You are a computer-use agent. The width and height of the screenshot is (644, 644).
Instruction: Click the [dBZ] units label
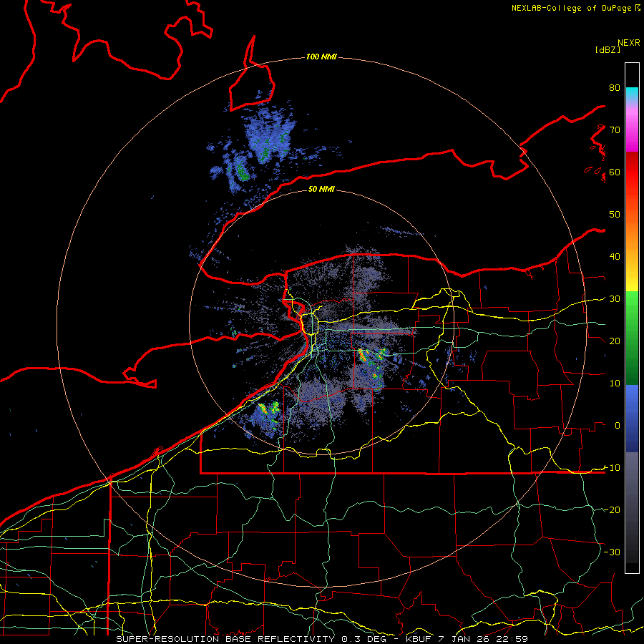608,49
